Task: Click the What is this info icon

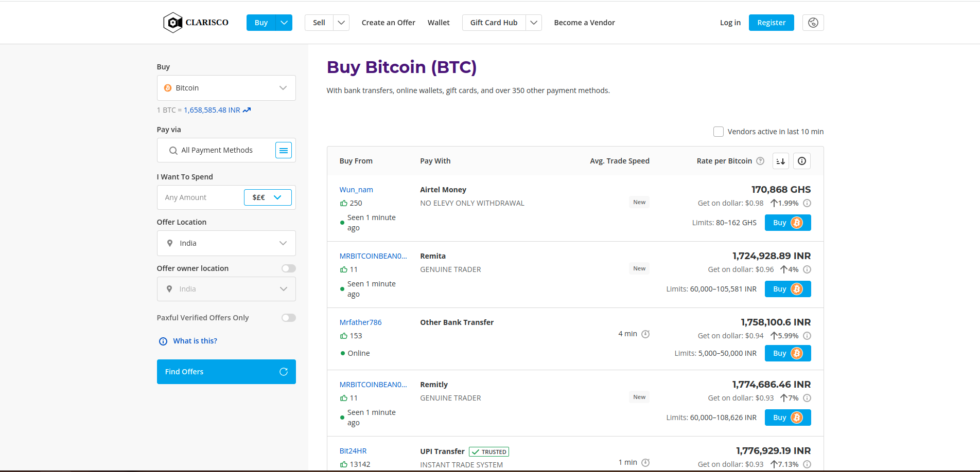Action: (x=163, y=341)
